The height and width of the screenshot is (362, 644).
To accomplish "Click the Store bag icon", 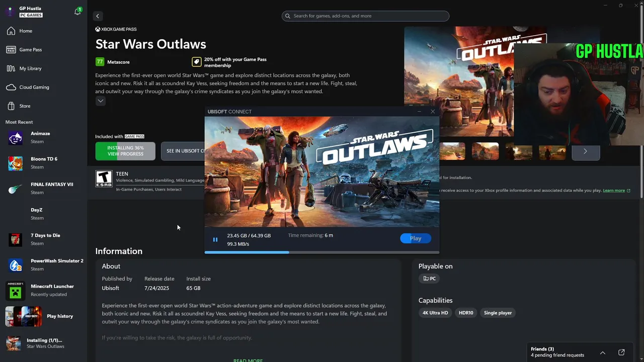I will tap(11, 106).
